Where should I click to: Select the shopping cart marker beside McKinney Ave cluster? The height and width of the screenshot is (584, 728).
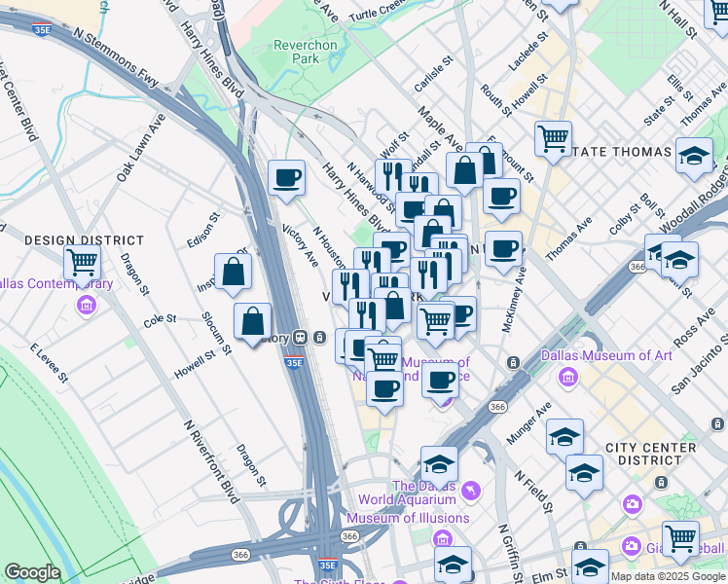click(x=435, y=323)
